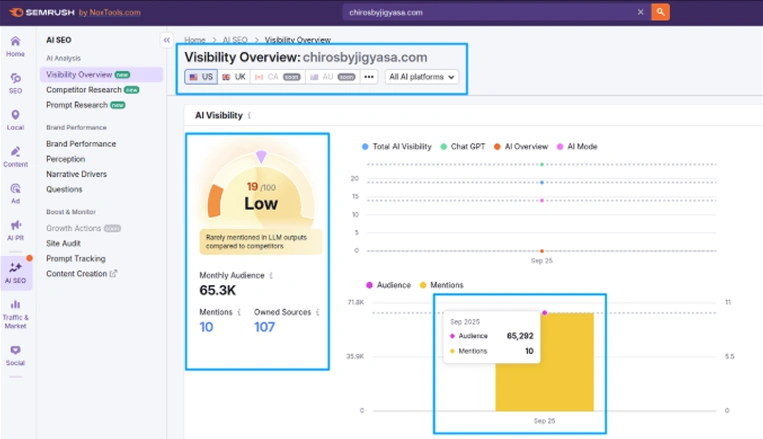The width and height of the screenshot is (763, 439).
Task: Open Questions menu item
Action: (x=64, y=189)
